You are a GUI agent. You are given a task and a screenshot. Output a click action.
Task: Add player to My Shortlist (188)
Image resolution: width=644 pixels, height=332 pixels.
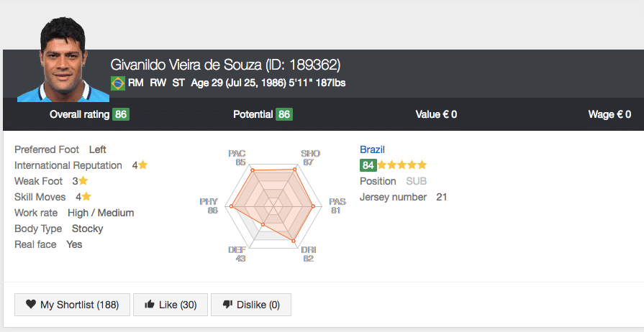pyautogui.click(x=72, y=305)
